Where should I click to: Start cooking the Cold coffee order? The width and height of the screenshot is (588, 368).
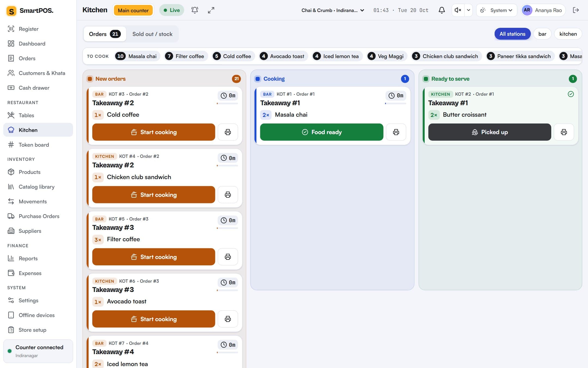coord(154,132)
